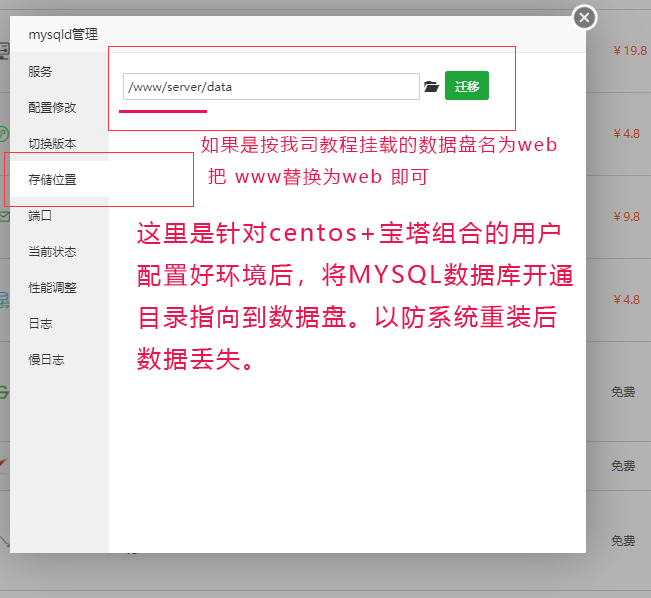651x598 pixels.
Task: Click the mysqld管理 dialog title
Action: [x=63, y=34]
